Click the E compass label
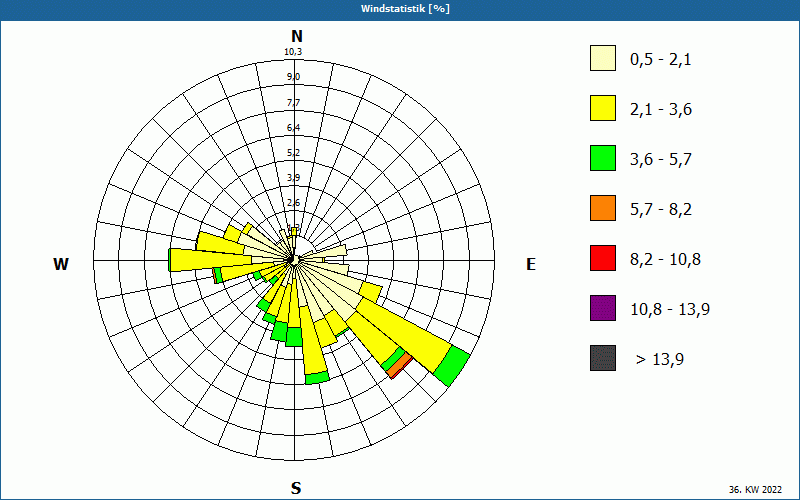The image size is (800, 500). (531, 264)
